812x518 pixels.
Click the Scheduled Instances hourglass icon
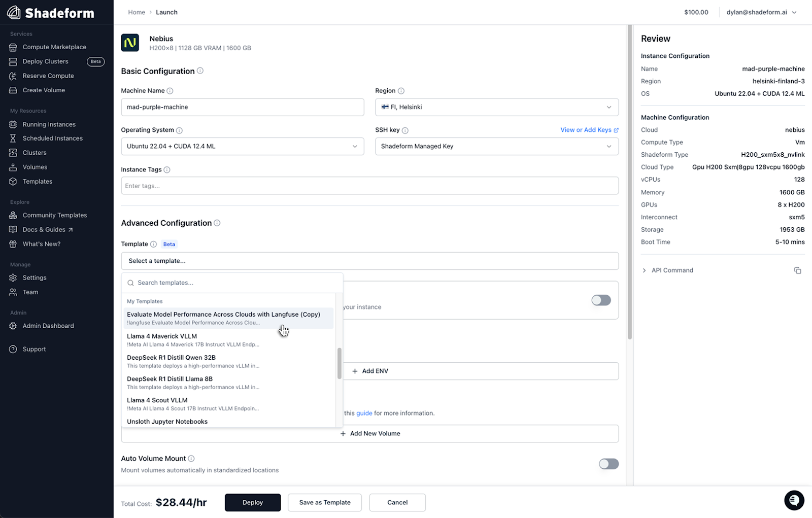click(x=13, y=139)
